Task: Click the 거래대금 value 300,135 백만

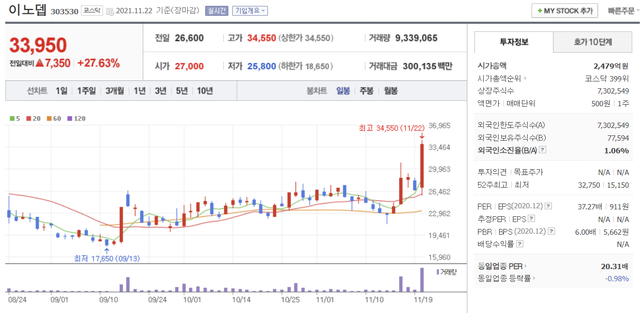Action: 428,67
